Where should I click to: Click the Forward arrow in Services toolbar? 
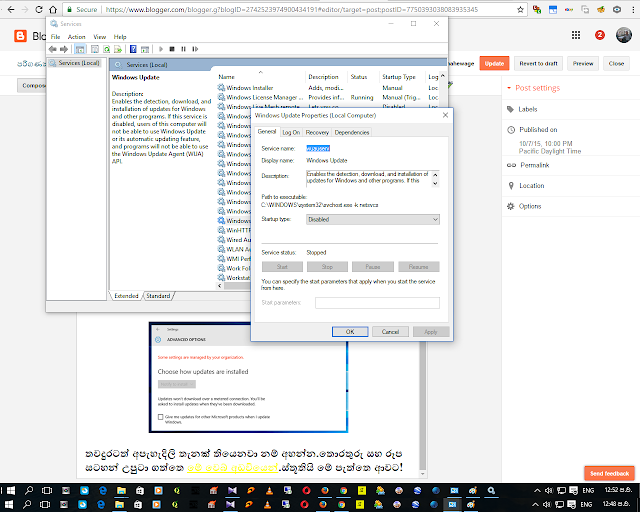click(x=64, y=49)
